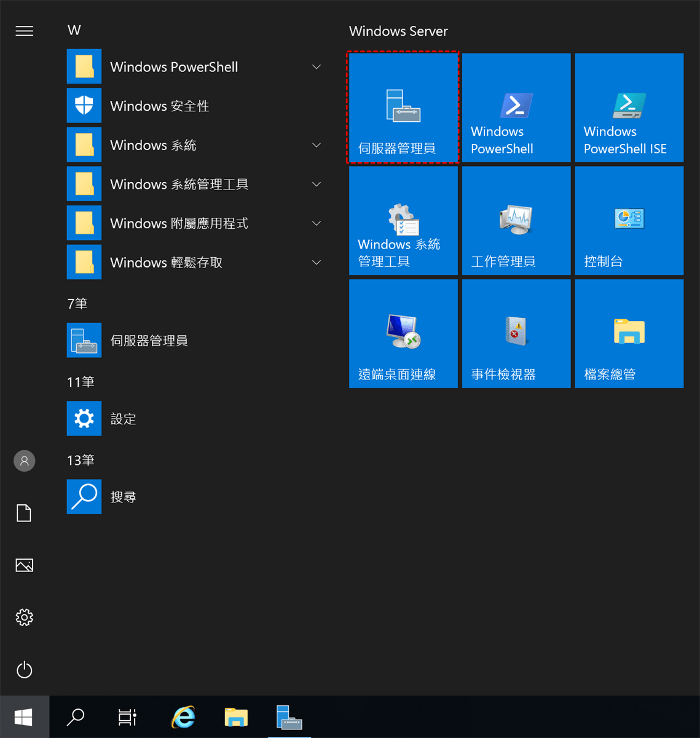Image resolution: width=700 pixels, height=738 pixels.
Task: Open Windows 安全性 from the app list
Action: [x=159, y=106]
